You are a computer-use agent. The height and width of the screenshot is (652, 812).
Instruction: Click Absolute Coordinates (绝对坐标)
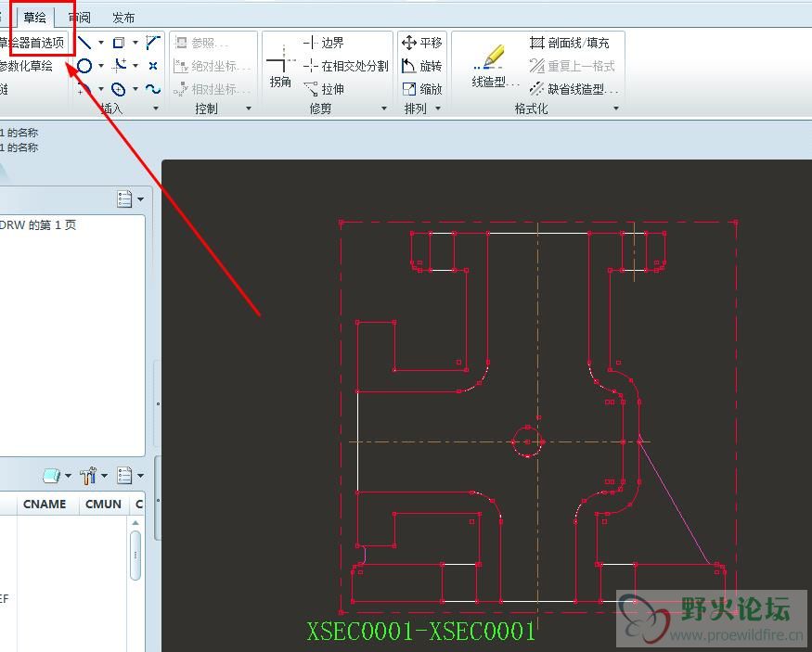(x=213, y=66)
